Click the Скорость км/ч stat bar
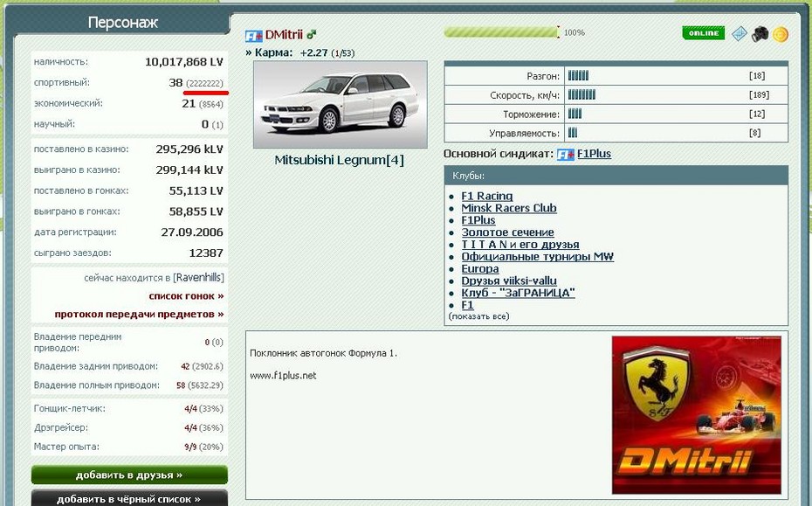 [581, 95]
